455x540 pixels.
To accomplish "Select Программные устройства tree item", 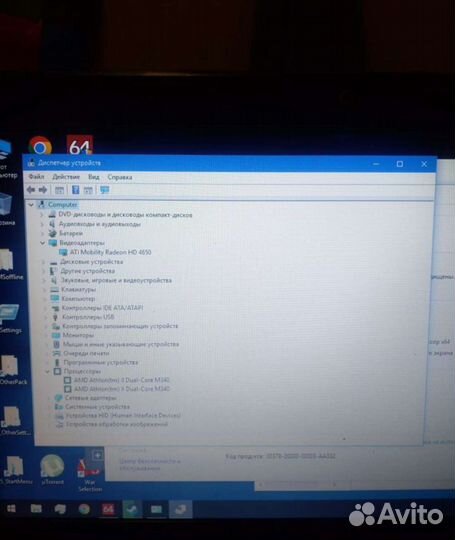I will (101, 362).
